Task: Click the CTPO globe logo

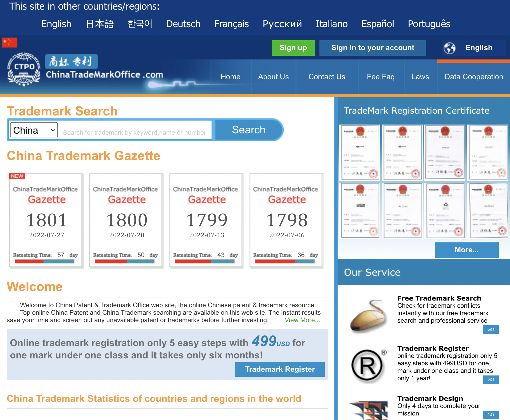Action: point(24,69)
